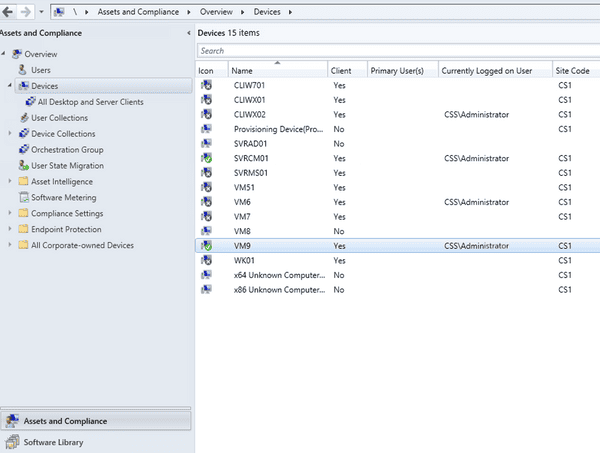Image resolution: width=600 pixels, height=453 pixels.
Task: Click the device icon for VM8
Action: (x=207, y=231)
